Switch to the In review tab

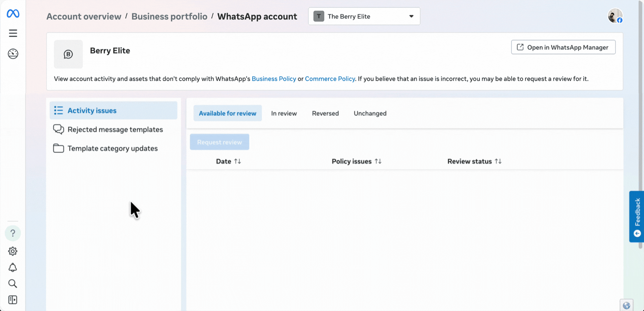point(284,113)
